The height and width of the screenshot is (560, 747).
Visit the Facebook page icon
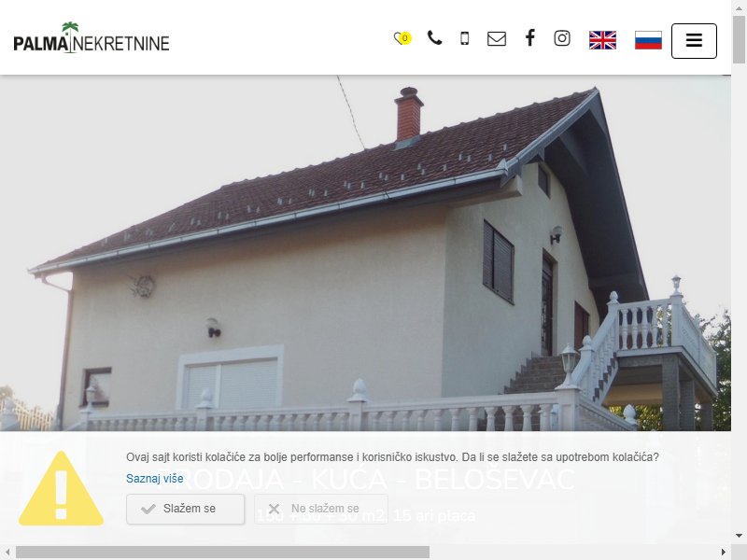[529, 37]
